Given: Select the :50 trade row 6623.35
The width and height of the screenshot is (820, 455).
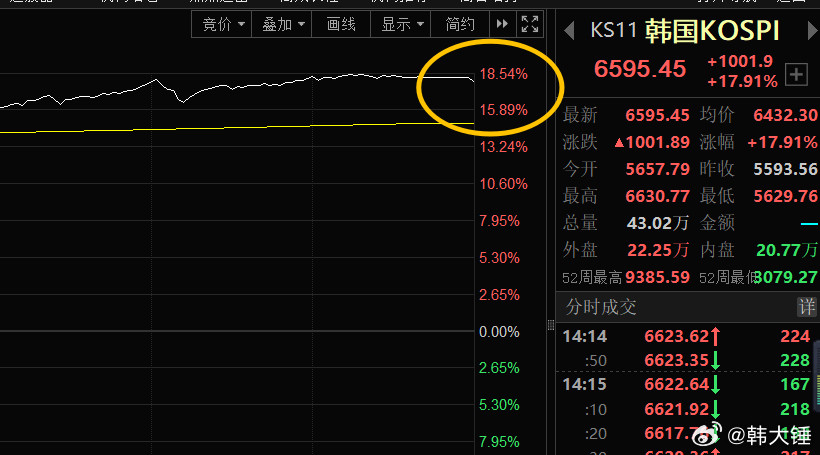Looking at the screenshot, I should click(688, 360).
